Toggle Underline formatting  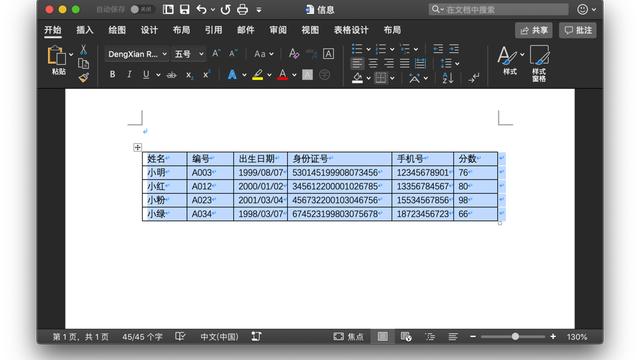click(x=146, y=75)
